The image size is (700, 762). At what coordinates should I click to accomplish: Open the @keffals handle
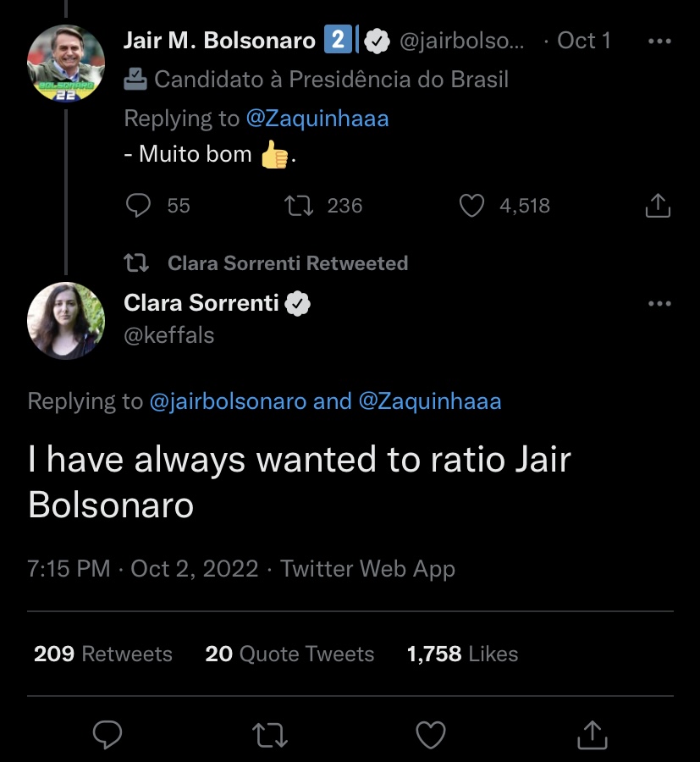[x=169, y=335]
